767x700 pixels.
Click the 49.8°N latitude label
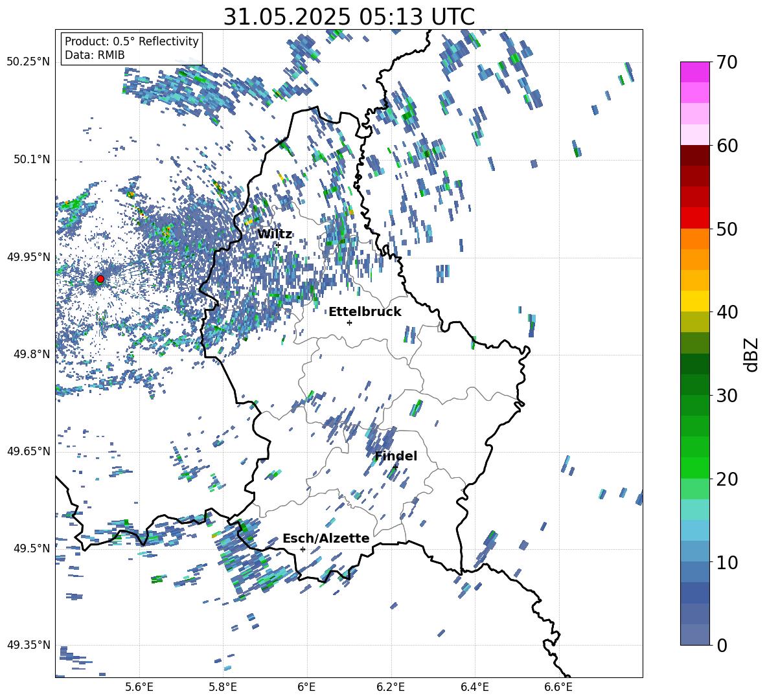pos(32,354)
